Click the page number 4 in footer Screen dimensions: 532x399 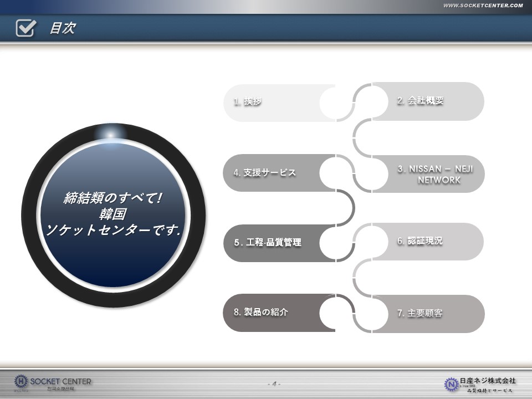274,383
